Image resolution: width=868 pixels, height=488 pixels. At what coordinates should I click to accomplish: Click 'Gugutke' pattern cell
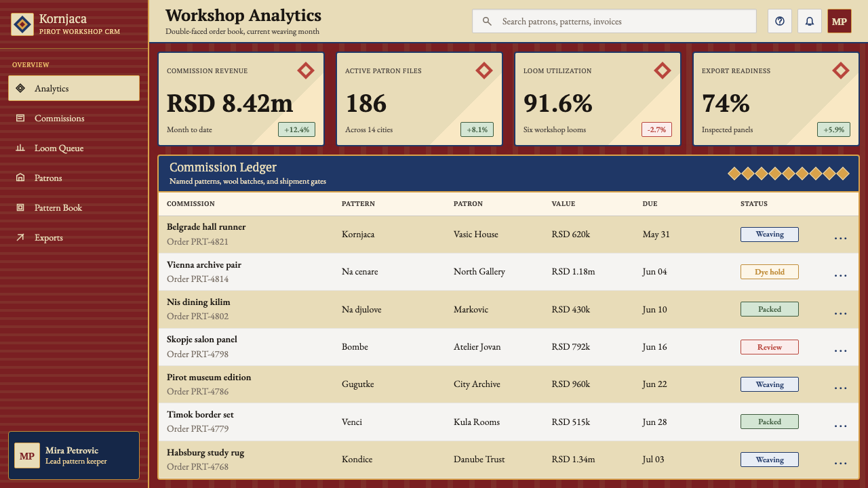point(358,384)
